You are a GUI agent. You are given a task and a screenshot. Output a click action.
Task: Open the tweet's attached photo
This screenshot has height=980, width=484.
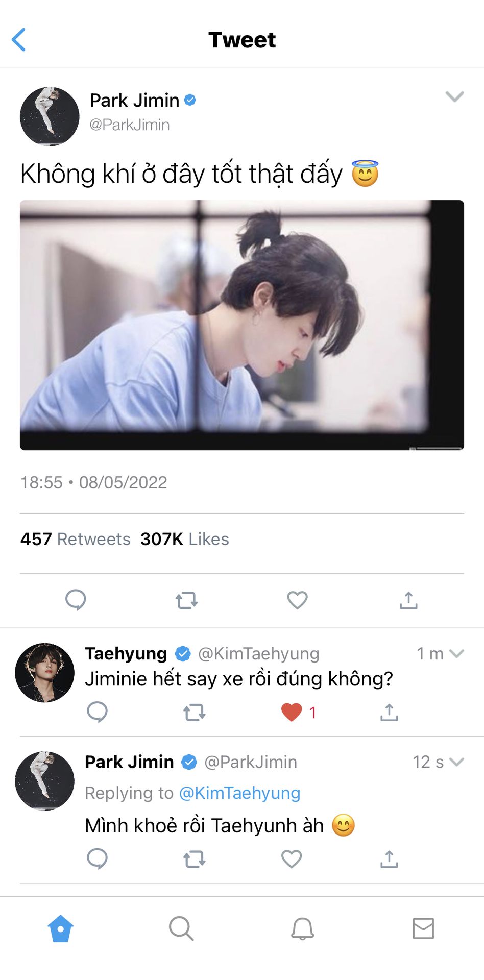pyautogui.click(x=242, y=325)
